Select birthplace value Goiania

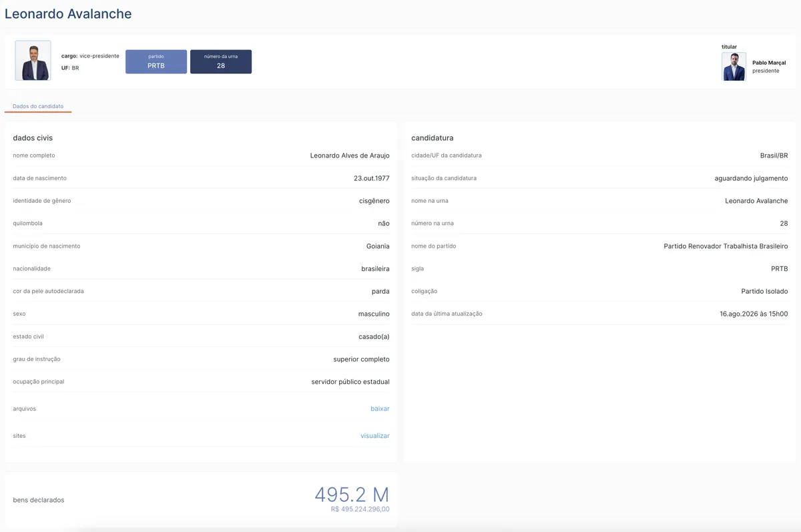pos(378,246)
